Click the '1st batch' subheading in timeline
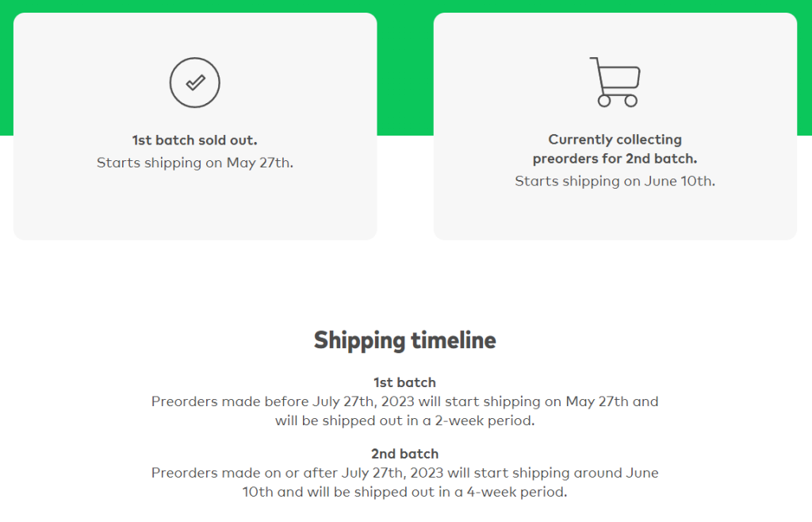Viewport: 812px width, 522px height. pos(404,382)
